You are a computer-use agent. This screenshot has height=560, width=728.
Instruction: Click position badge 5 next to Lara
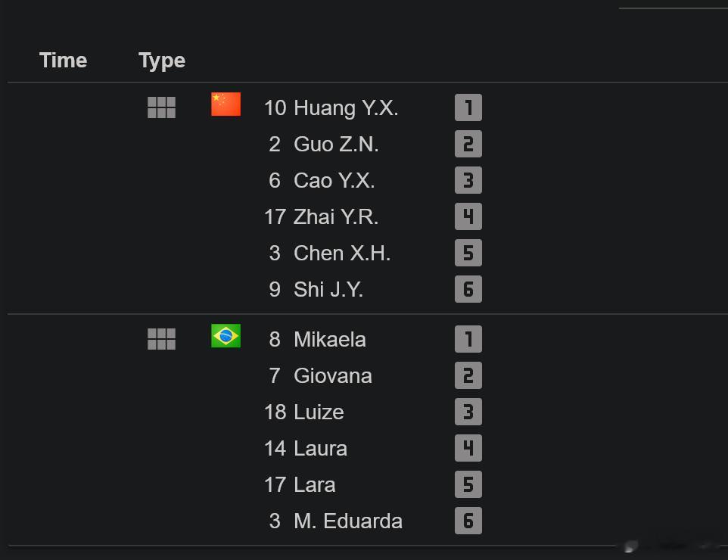coord(468,485)
